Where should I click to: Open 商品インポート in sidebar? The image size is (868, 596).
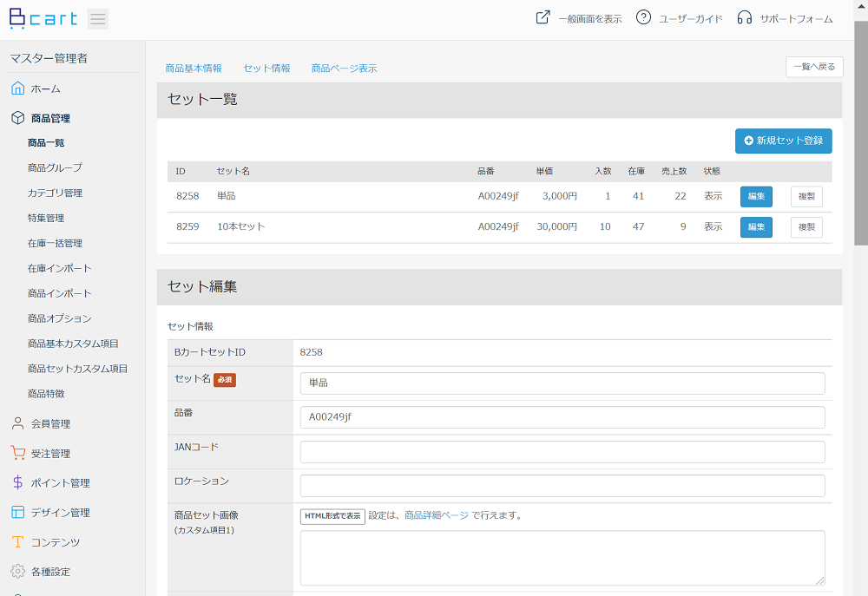point(59,293)
